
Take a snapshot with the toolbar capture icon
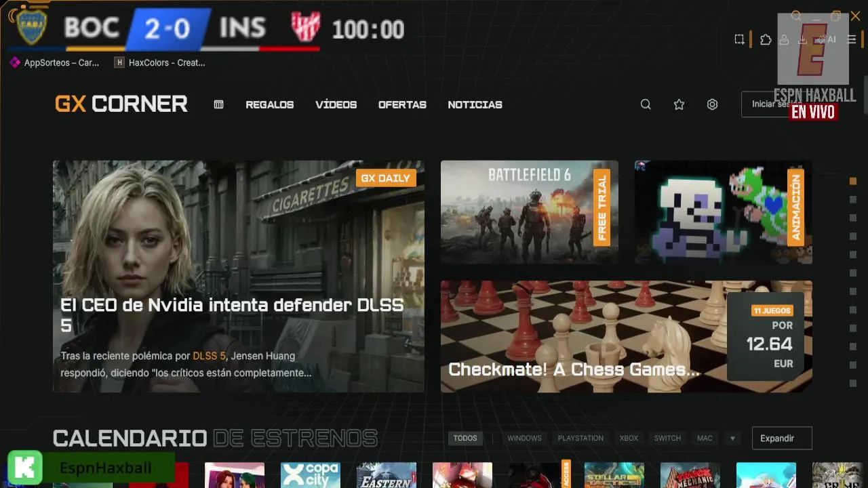click(739, 39)
